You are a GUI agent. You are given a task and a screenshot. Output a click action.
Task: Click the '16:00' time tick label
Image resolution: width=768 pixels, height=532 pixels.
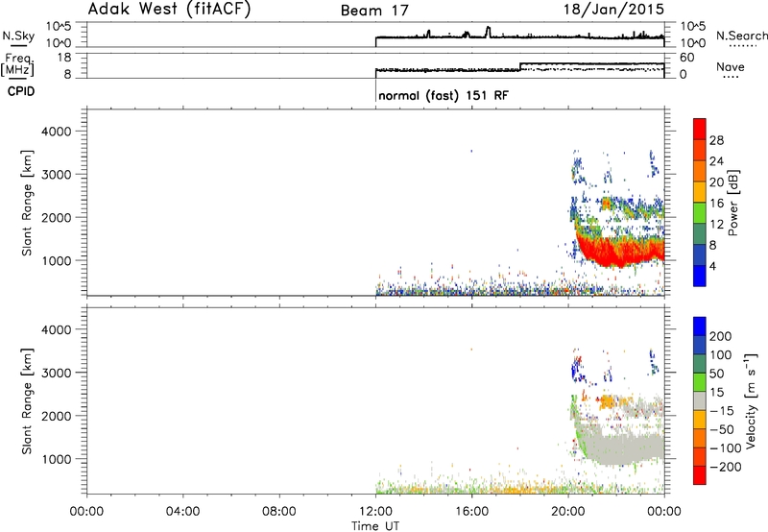pos(471,512)
